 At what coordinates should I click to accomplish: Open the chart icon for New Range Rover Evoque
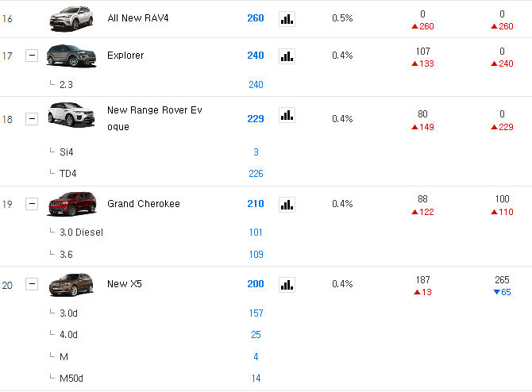click(287, 115)
